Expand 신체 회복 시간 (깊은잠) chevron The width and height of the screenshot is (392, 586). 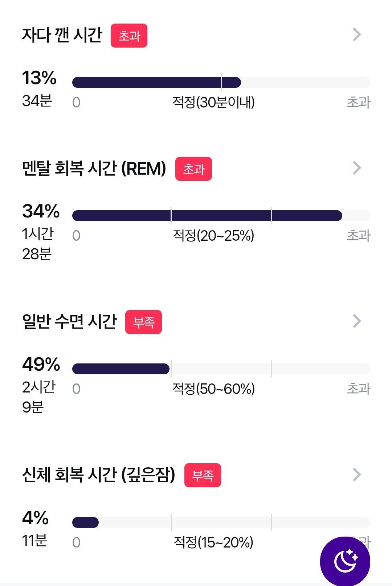(x=357, y=475)
